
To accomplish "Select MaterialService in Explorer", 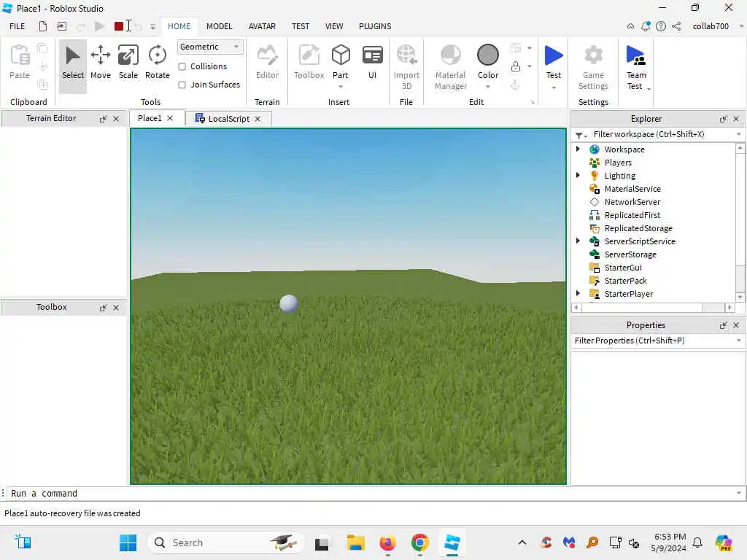I will click(x=632, y=189).
